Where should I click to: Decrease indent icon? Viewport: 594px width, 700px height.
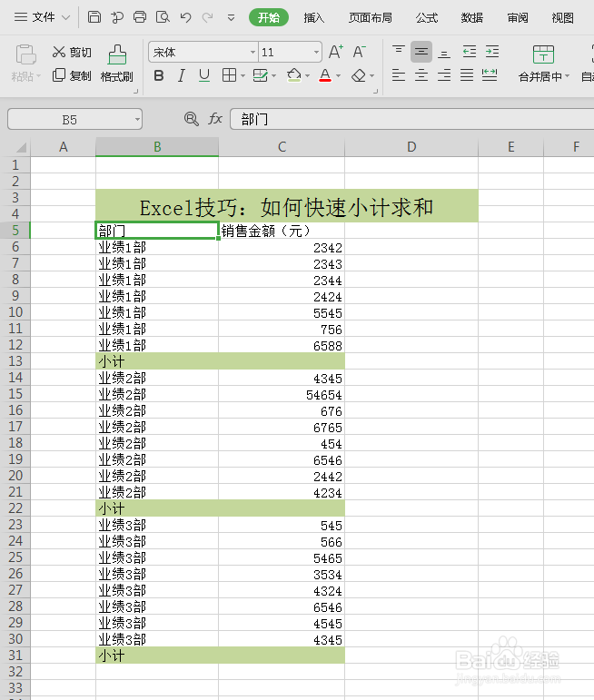469,52
